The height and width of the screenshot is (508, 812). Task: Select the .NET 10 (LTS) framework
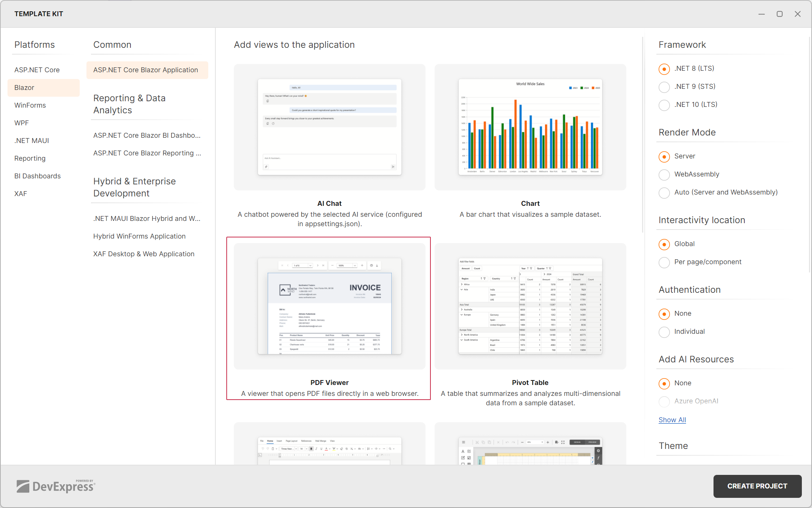coord(664,105)
